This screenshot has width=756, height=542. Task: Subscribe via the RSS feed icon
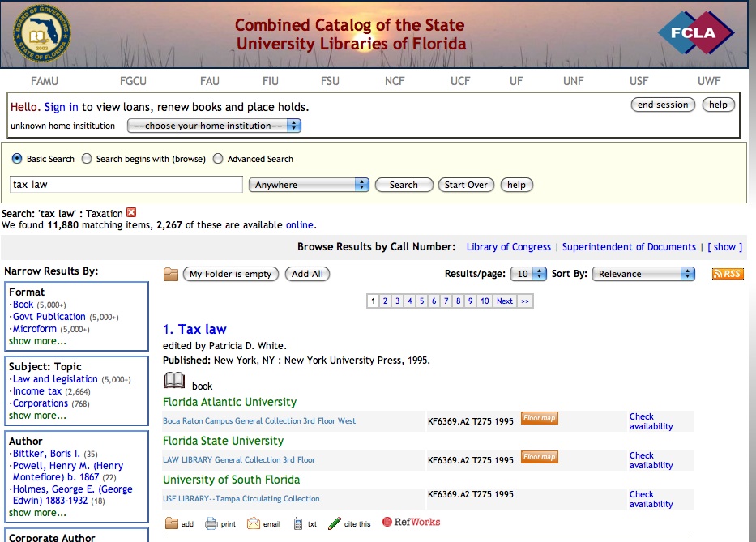(728, 274)
